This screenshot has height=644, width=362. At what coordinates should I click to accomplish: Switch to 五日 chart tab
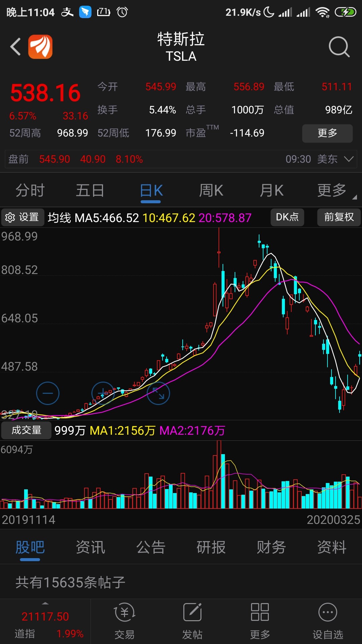[x=90, y=191]
